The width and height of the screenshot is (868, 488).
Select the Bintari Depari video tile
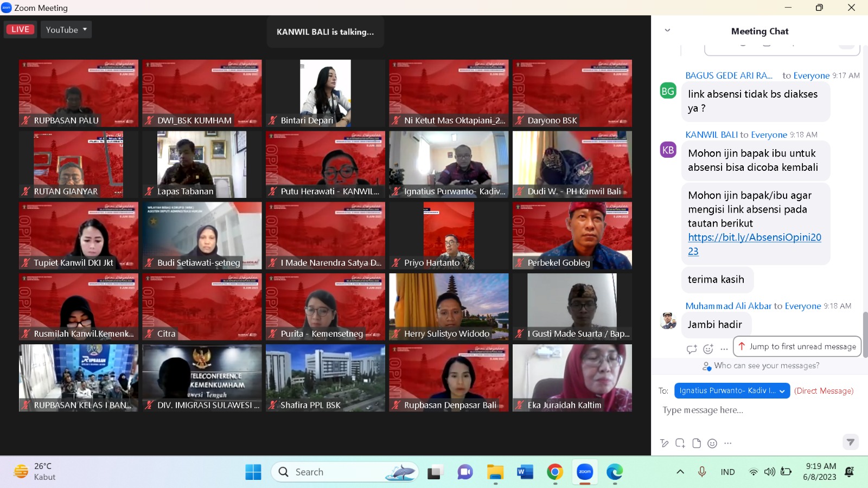click(x=325, y=93)
